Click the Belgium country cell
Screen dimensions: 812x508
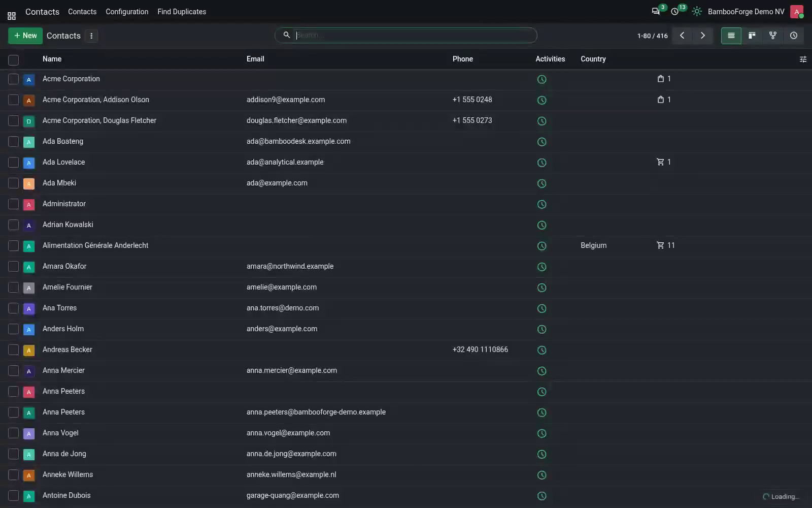(594, 245)
